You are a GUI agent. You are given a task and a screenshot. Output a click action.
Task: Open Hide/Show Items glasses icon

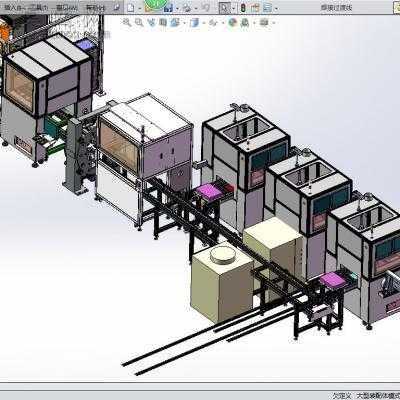[213, 22]
